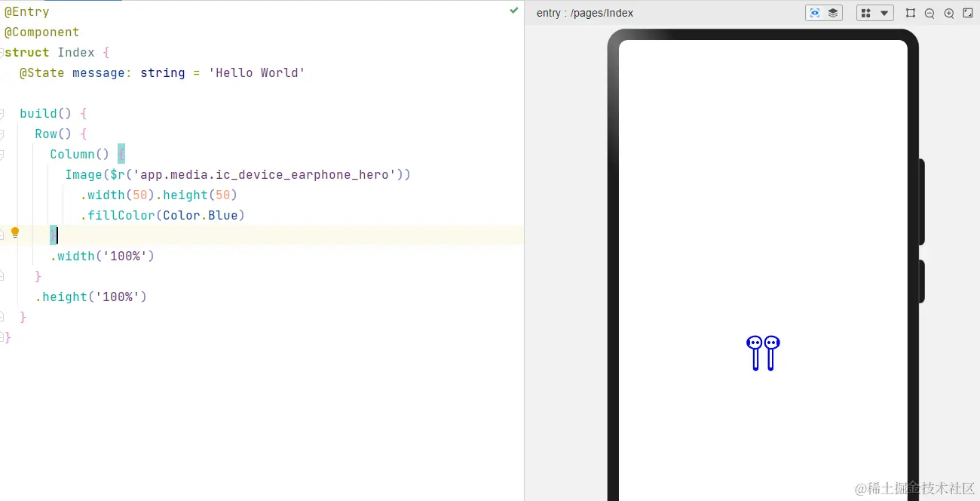The height and width of the screenshot is (501, 980).
Task: Click the .height('100%') line
Action: (91, 297)
